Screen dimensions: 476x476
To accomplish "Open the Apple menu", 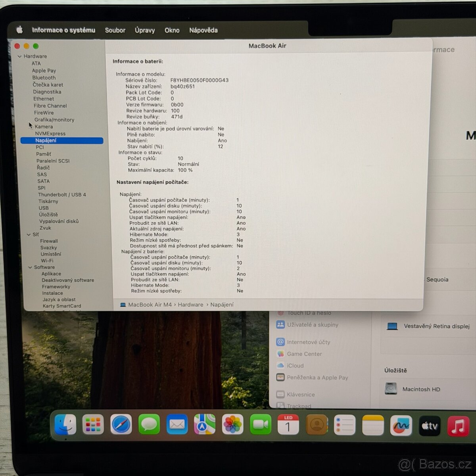I will pyautogui.click(x=19, y=30).
